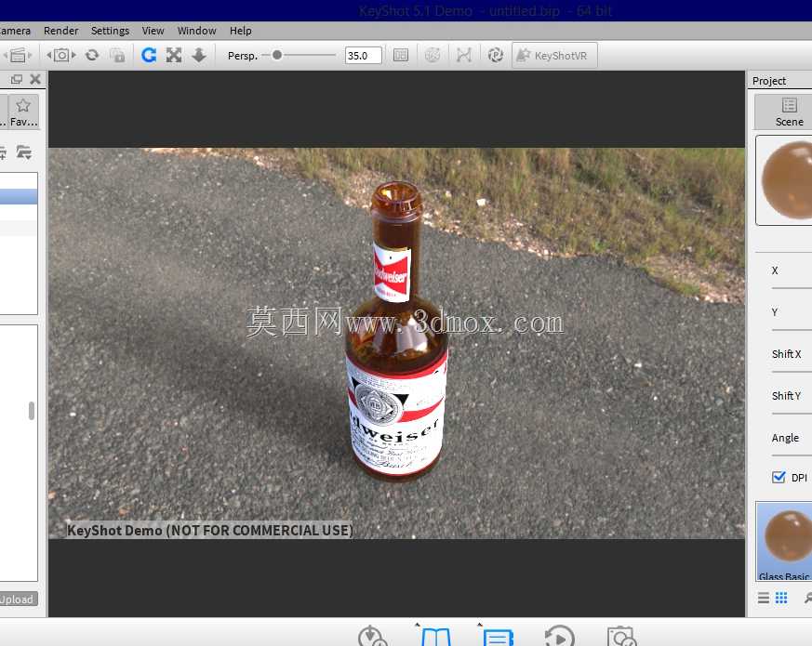
Task: Click the grid layout icon beside the 35.0 field
Action: (x=401, y=55)
